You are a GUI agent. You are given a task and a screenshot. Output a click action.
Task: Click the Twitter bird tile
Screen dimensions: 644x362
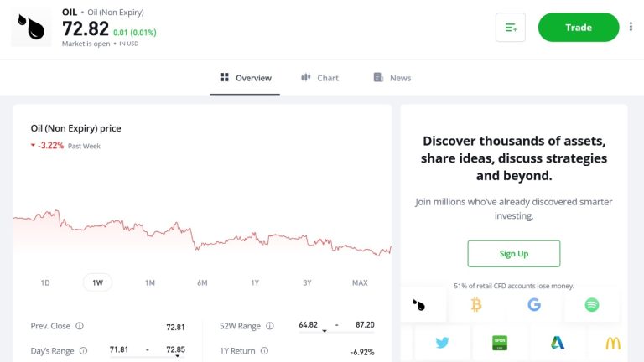click(x=442, y=343)
